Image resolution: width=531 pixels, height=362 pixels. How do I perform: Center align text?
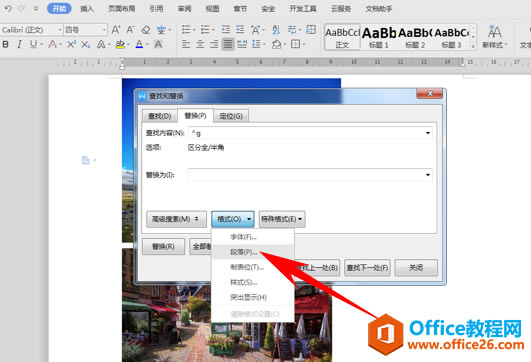point(200,44)
